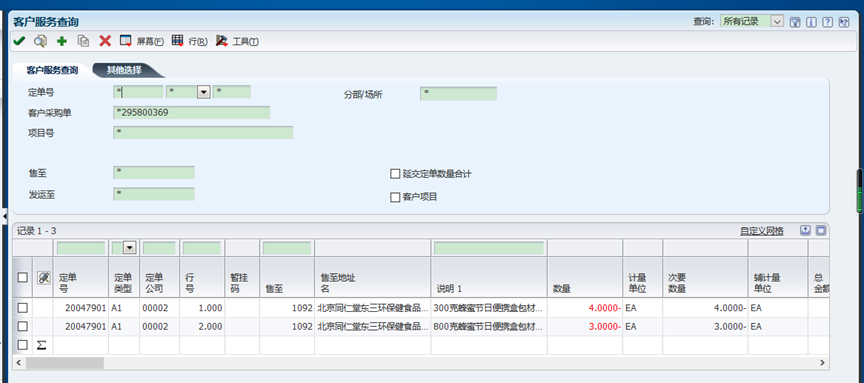Click the Copy icon in toolbar

tap(83, 41)
